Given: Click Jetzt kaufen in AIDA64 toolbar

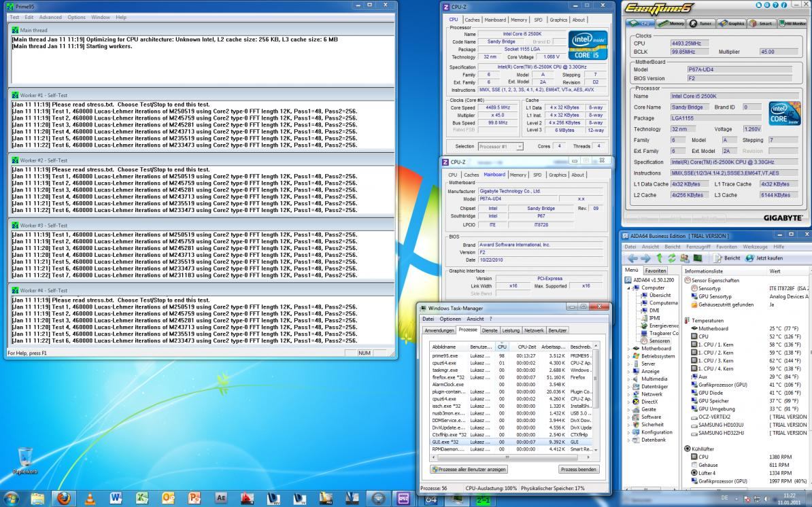Looking at the screenshot, I should [764, 258].
